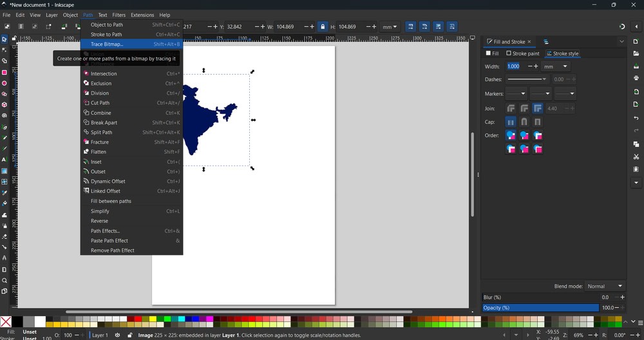The width and height of the screenshot is (644, 340).
Task: Select the round cap style
Action: point(524,122)
